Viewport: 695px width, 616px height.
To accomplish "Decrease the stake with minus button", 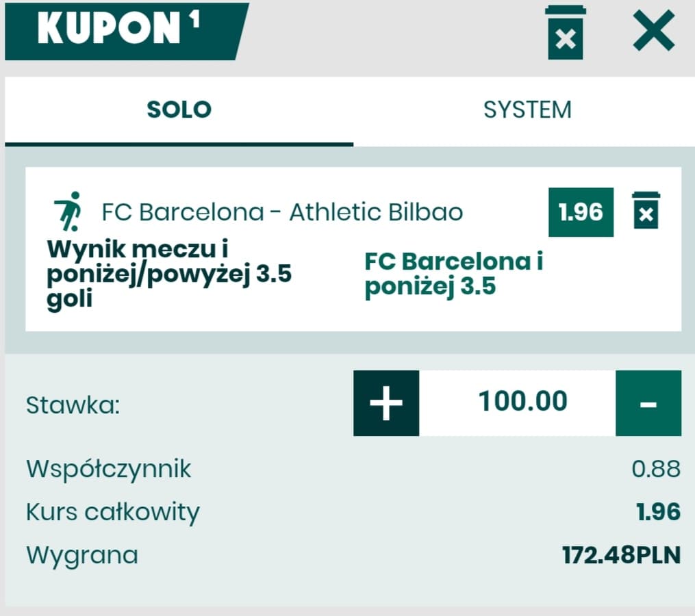I will pyautogui.click(x=648, y=403).
